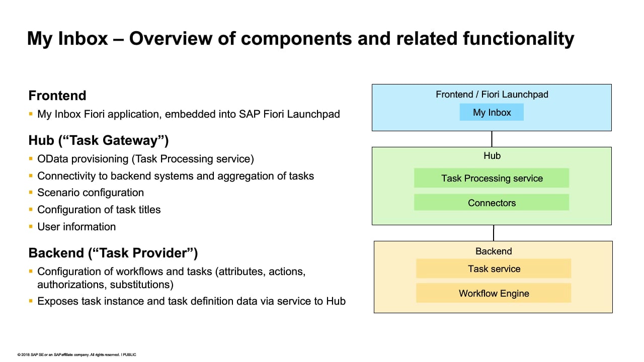Click 'Connectivity to backend systems and aggregation of tasks'
This screenshot has height=362, width=644.
[x=176, y=176]
